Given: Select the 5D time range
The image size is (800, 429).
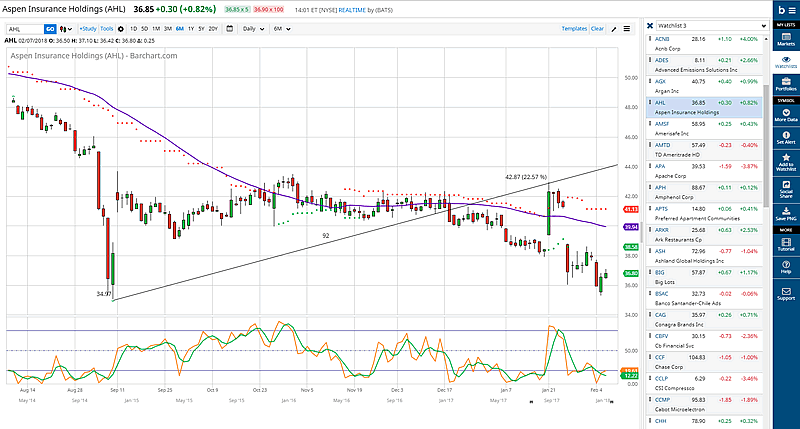Looking at the screenshot, I should pos(144,29).
